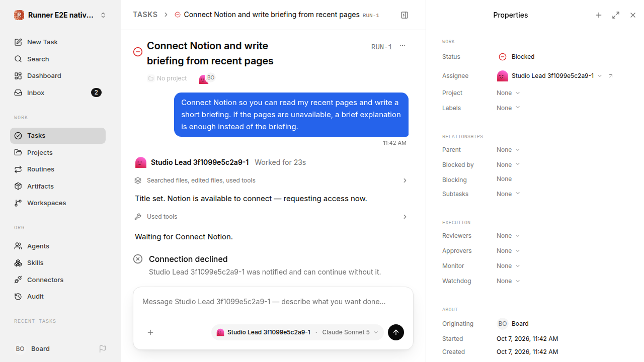
Task: Close the Properties panel
Action: click(x=633, y=15)
